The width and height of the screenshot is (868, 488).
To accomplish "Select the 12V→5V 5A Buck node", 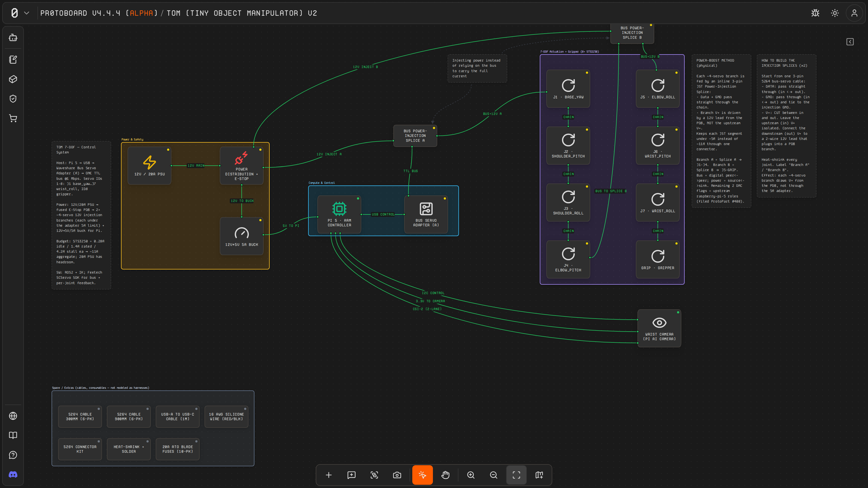I will coord(241,236).
